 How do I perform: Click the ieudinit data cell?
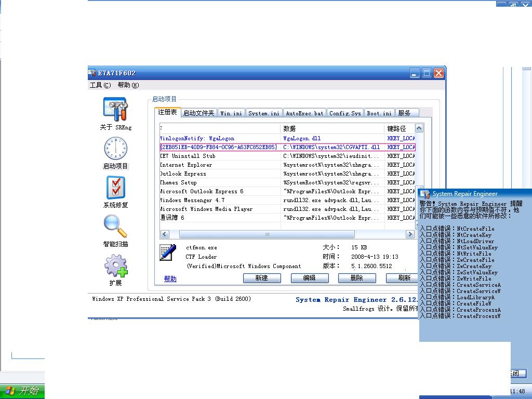(331, 156)
